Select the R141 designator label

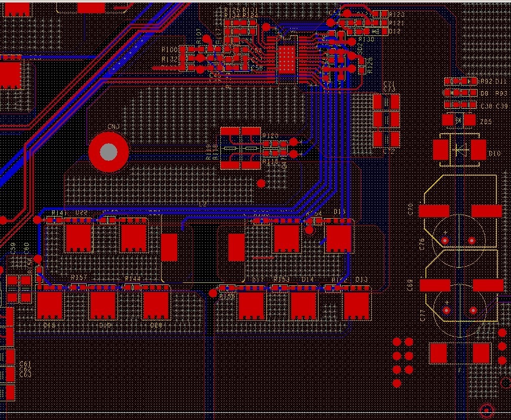click(x=59, y=213)
